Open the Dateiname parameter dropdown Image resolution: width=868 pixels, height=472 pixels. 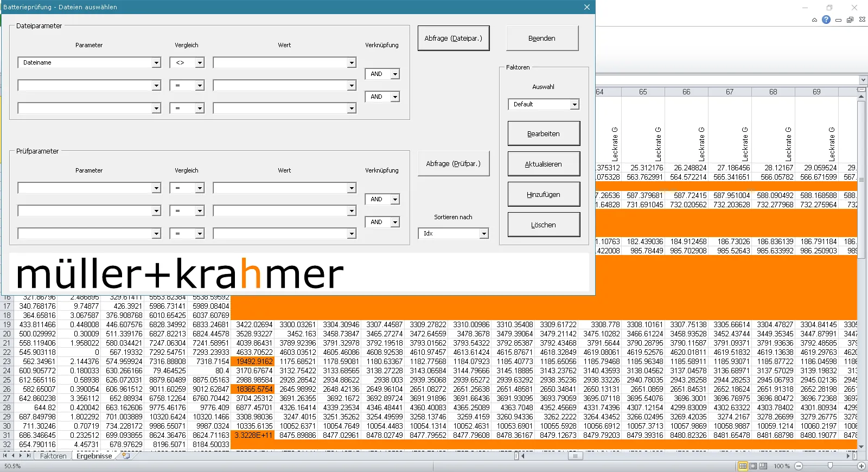tap(156, 63)
